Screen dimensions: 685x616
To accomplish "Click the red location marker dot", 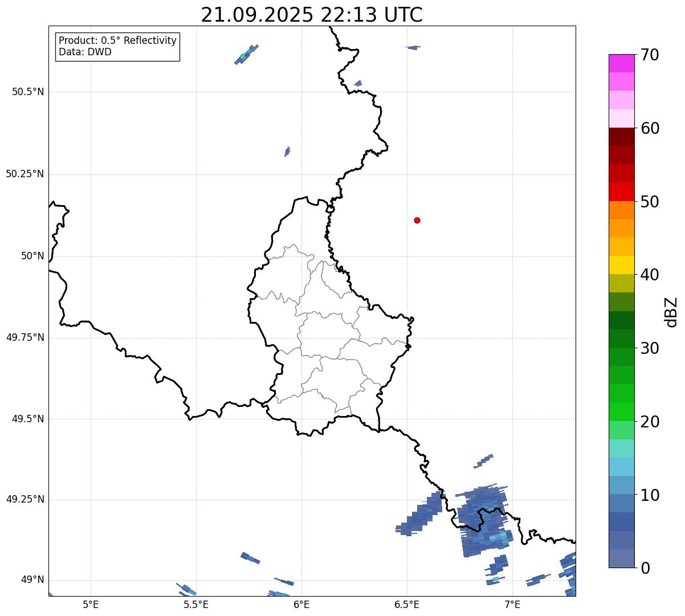I will 417,220.
